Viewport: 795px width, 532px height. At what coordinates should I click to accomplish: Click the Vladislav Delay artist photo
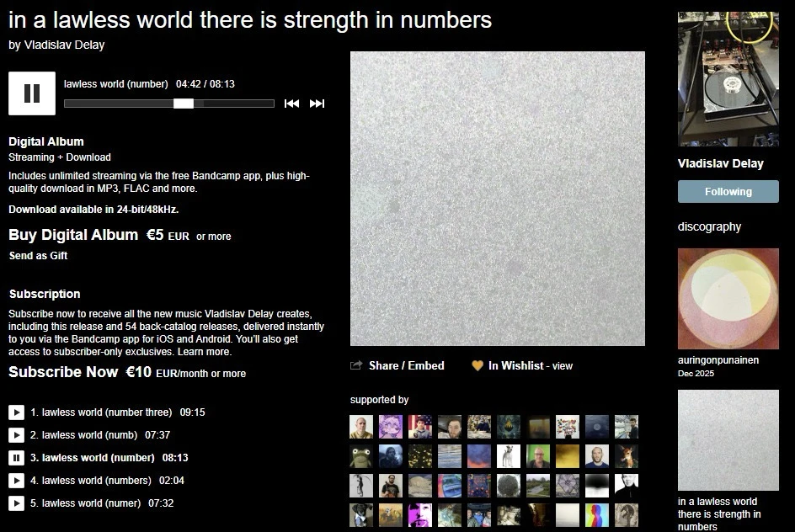(x=728, y=79)
